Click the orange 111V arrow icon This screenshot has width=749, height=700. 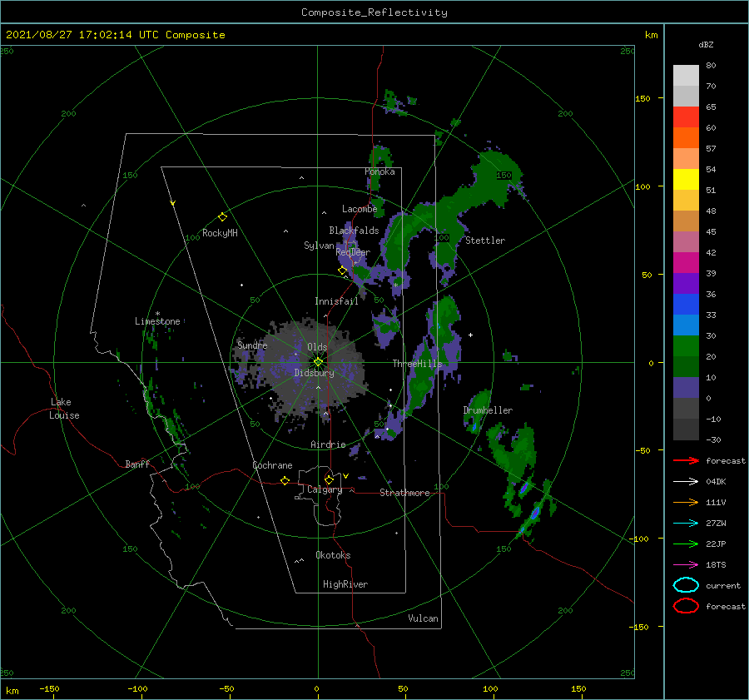coord(686,502)
